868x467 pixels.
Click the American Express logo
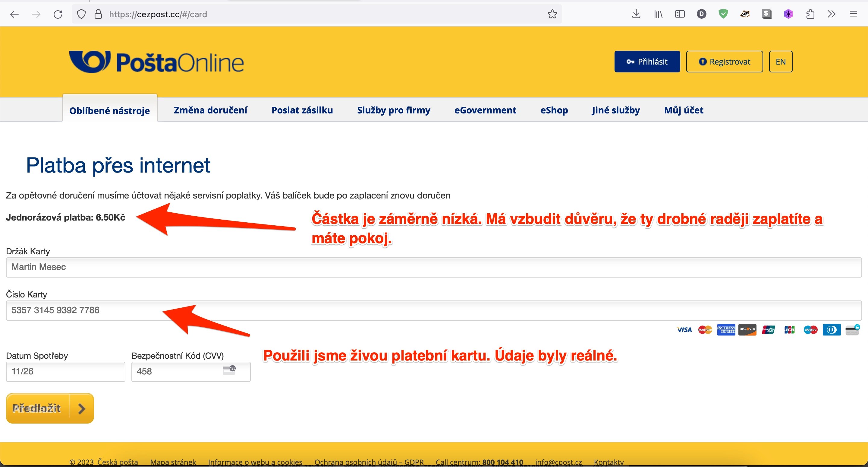tap(726, 330)
